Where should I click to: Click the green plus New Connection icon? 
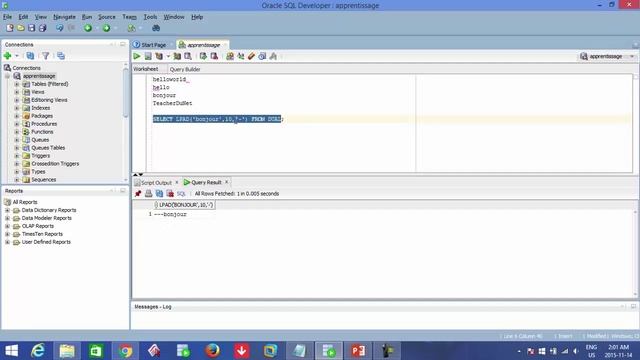(x=7, y=56)
